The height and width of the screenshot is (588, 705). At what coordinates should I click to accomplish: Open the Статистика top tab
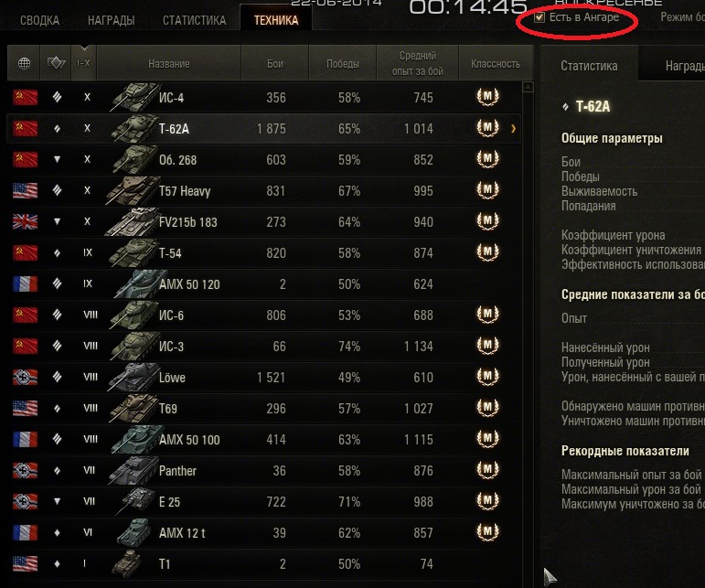tap(194, 20)
